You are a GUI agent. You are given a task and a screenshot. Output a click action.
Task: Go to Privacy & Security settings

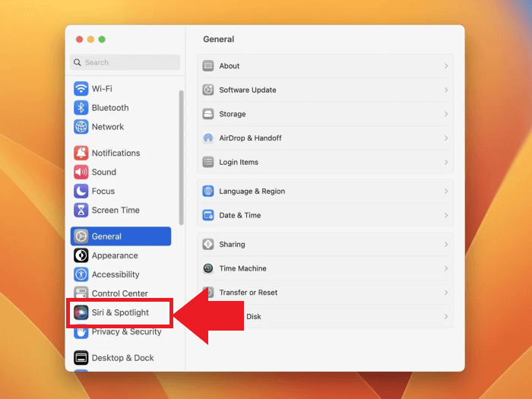coord(120,333)
